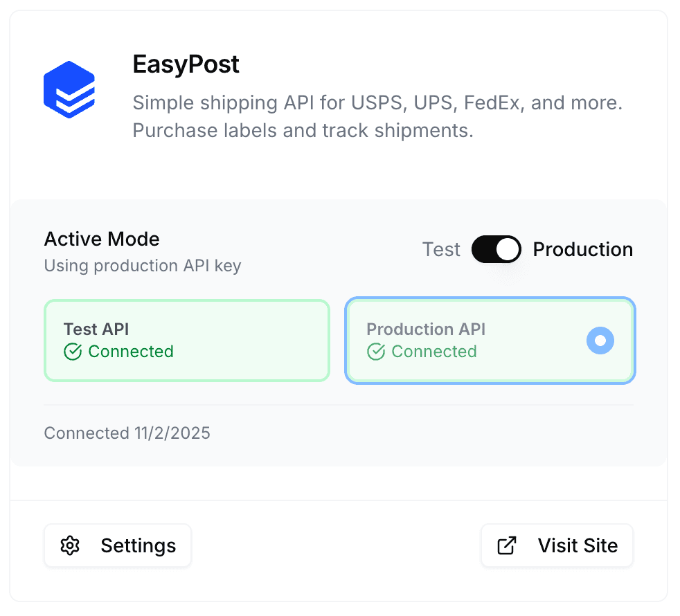Click the blue dot indicator on Production API
680x616 pixels.
click(x=600, y=341)
